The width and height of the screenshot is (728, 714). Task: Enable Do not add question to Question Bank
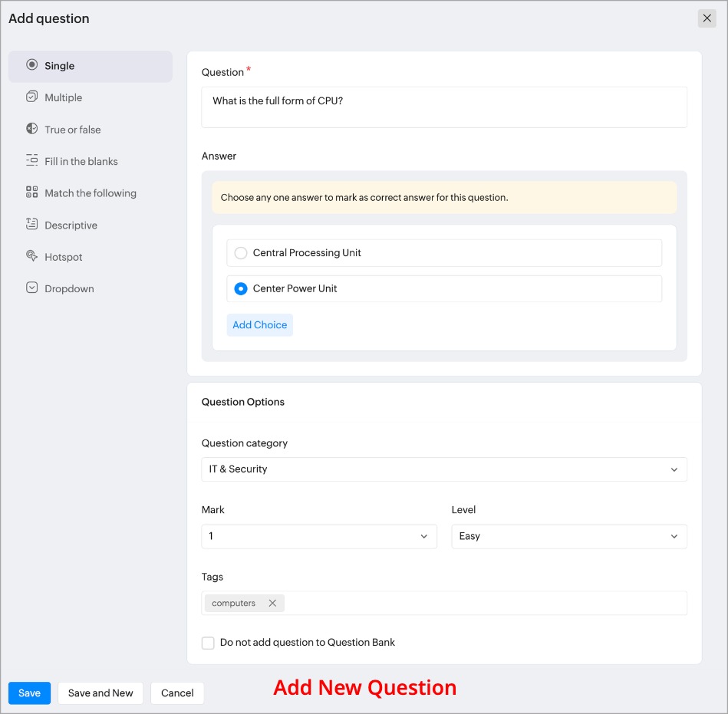[208, 643]
